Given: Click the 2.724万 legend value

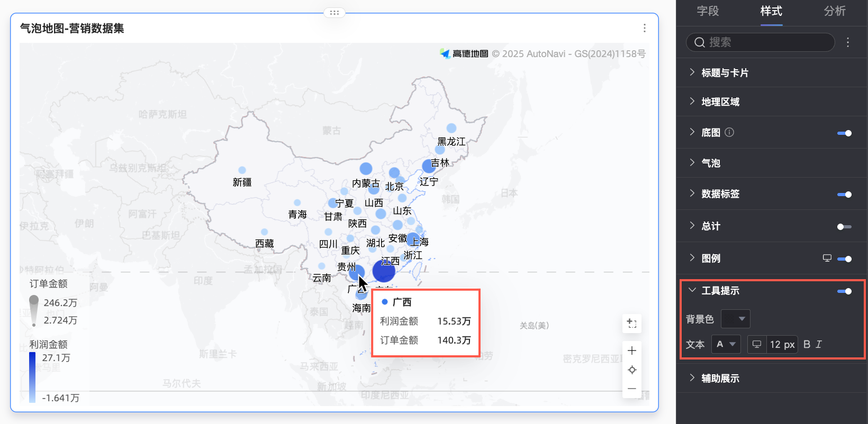Looking at the screenshot, I should (x=60, y=320).
